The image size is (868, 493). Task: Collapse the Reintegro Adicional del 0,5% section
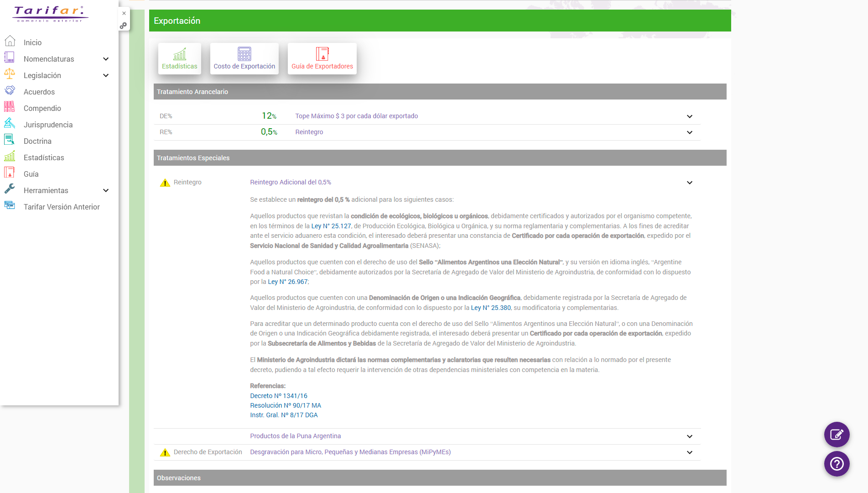pyautogui.click(x=690, y=183)
